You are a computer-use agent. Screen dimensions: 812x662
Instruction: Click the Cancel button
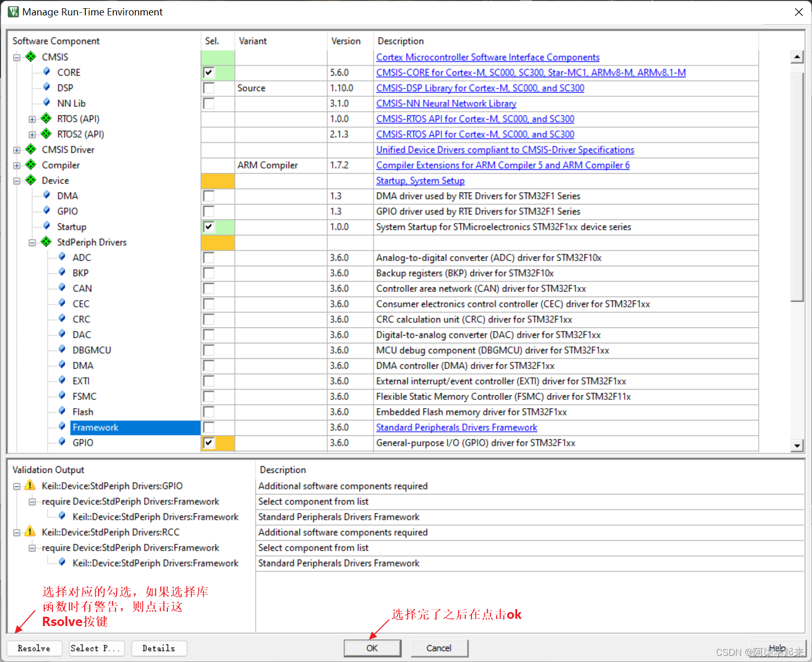[x=439, y=648]
